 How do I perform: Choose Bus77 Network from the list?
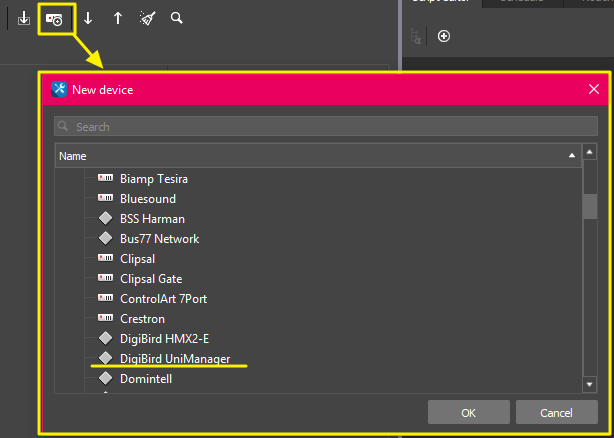(x=159, y=239)
